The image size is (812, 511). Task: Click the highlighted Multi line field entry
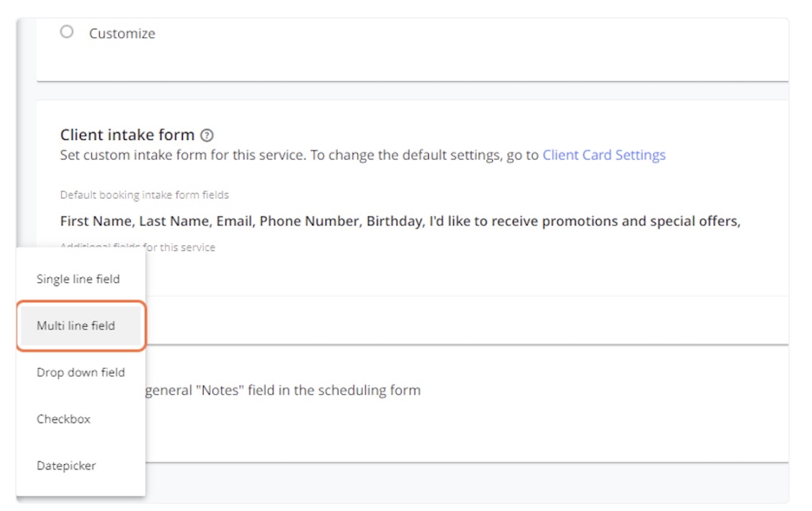[80, 325]
